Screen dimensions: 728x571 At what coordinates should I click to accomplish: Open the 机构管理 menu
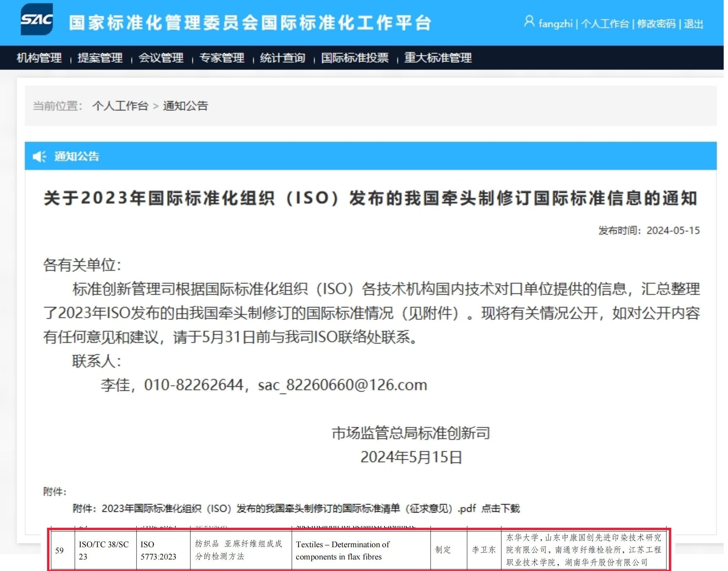pos(39,58)
